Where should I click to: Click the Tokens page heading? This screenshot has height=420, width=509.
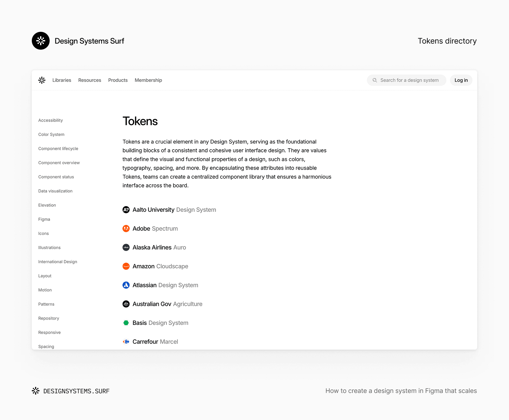coord(140,121)
